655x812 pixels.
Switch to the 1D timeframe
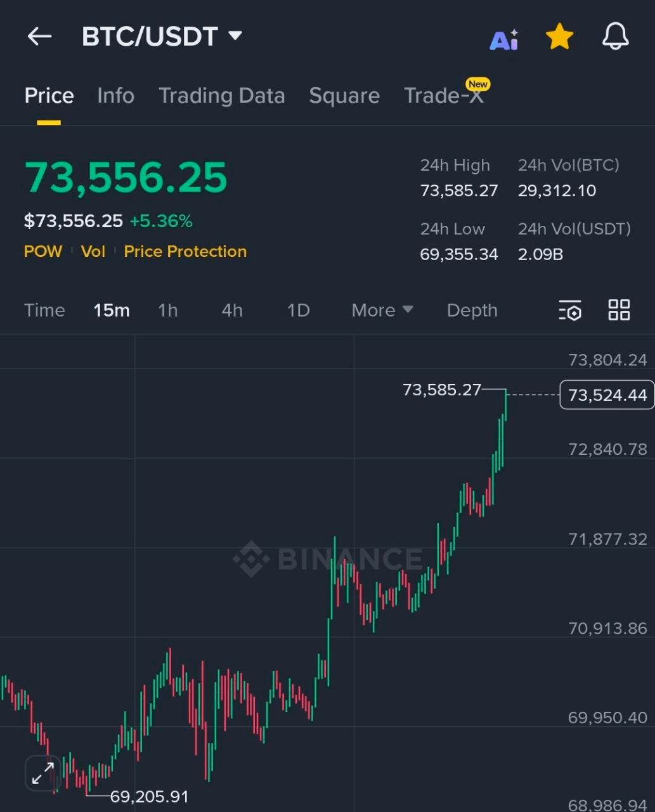[298, 310]
